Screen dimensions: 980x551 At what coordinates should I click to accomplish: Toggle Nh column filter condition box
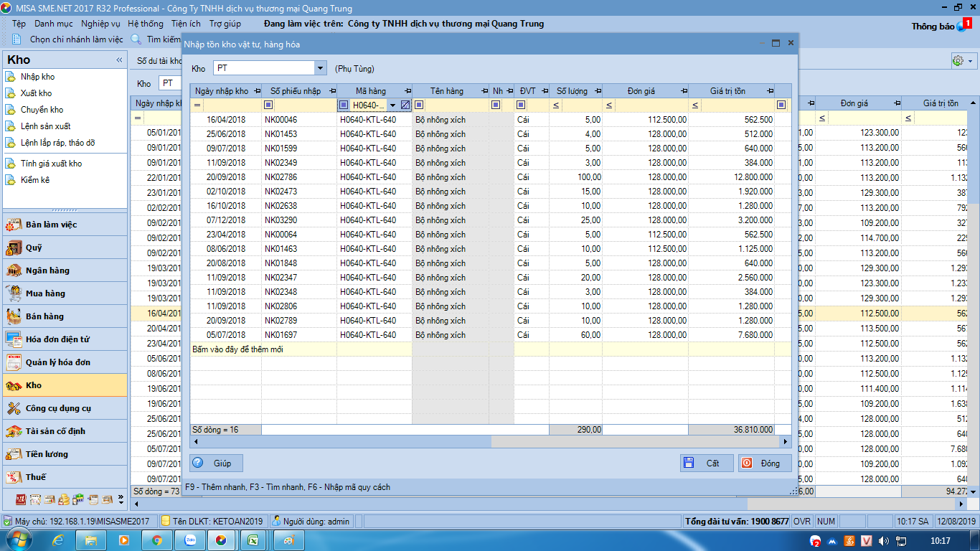tap(496, 105)
